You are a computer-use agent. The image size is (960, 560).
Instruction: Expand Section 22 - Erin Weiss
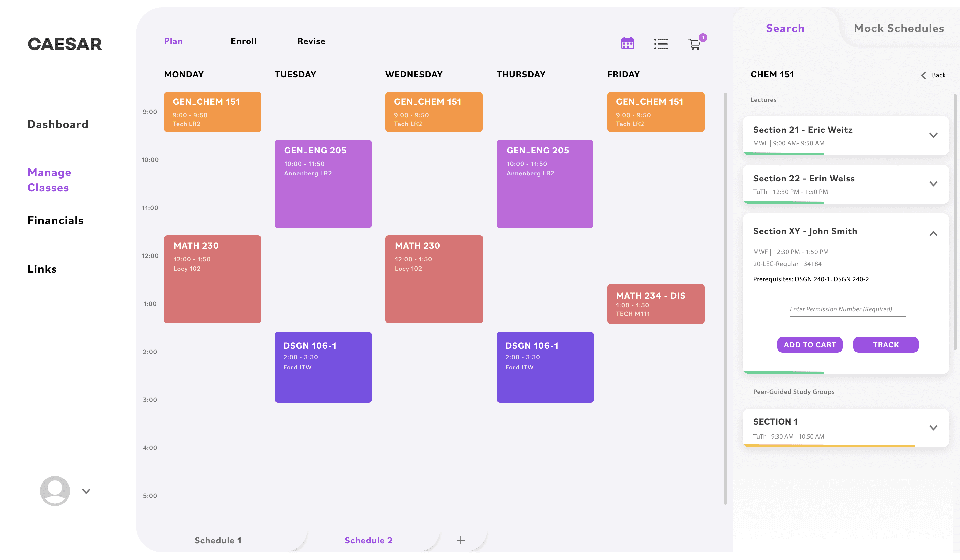click(933, 184)
